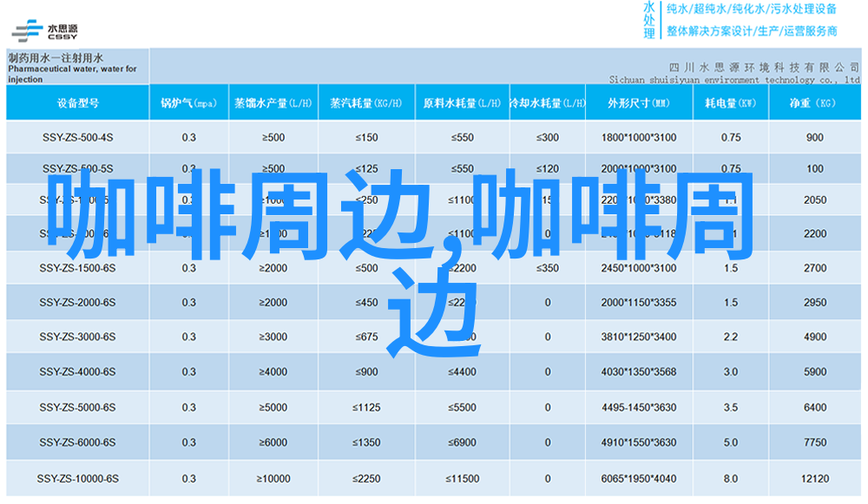This screenshot has width=868, height=504.
Task: Select model cell SSY-ZS-4000-6S
Action: [77, 372]
